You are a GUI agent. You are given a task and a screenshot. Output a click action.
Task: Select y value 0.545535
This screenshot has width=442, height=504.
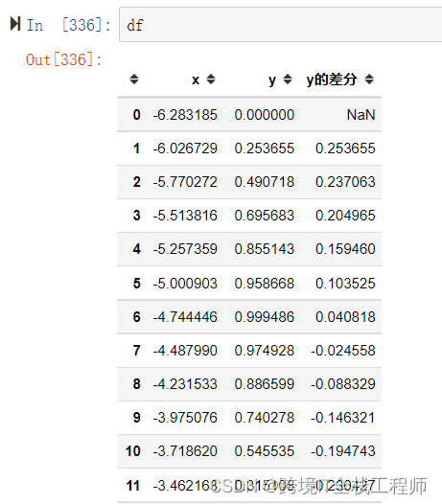pyautogui.click(x=264, y=451)
